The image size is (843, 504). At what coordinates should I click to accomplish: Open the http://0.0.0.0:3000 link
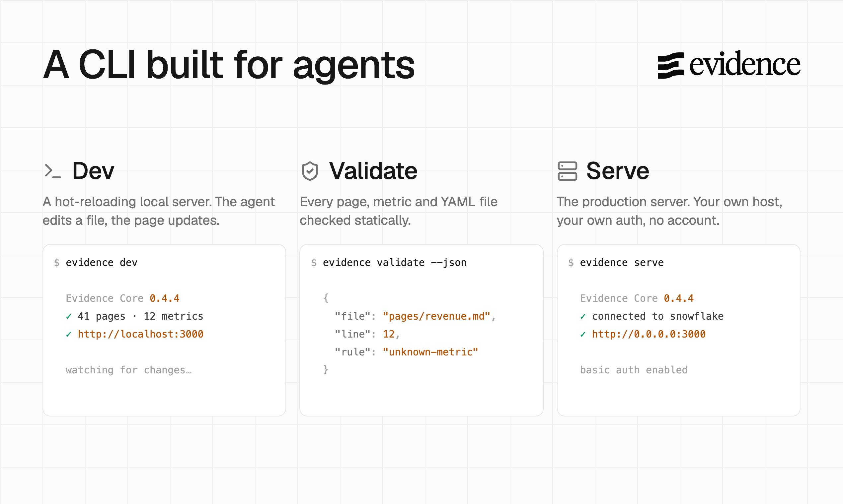click(x=649, y=334)
